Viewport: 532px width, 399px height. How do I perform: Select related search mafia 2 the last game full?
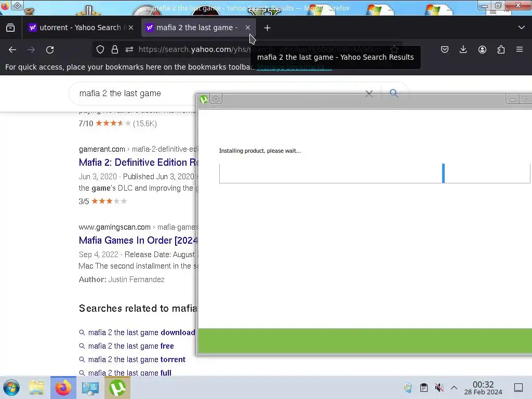[x=129, y=373]
